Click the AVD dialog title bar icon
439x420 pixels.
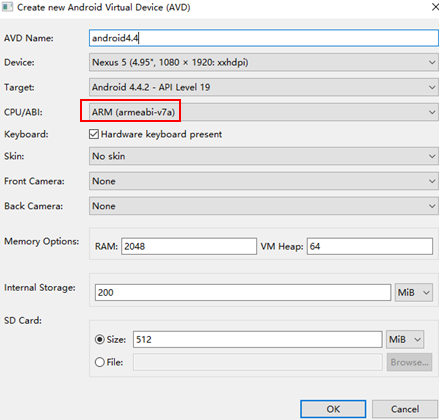[7, 7]
